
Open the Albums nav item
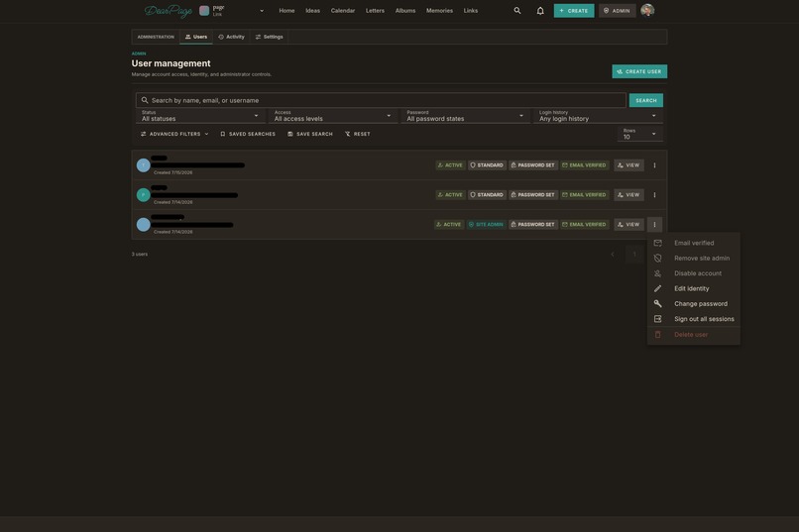coord(405,11)
